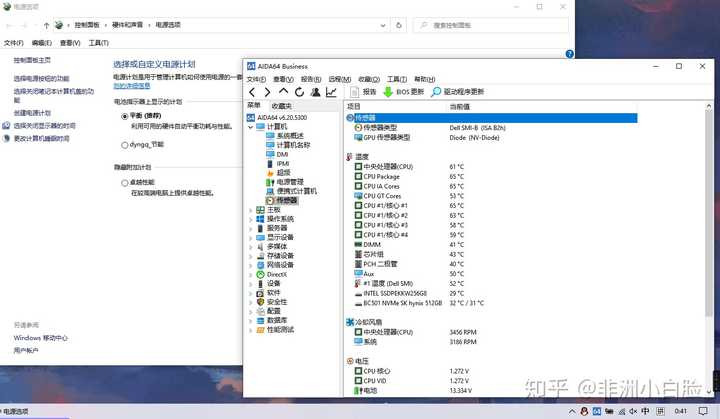
Task: Select 便携式计算机 tree item
Action: (291, 191)
